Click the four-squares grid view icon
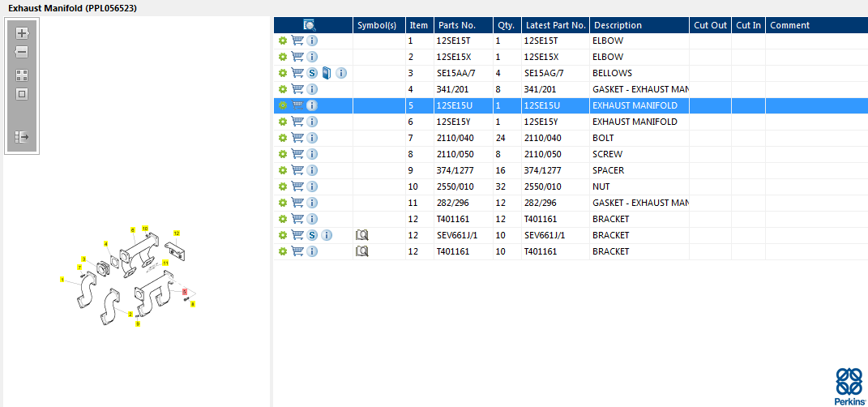Image resolution: width=868 pixels, height=407 pixels. [x=22, y=75]
